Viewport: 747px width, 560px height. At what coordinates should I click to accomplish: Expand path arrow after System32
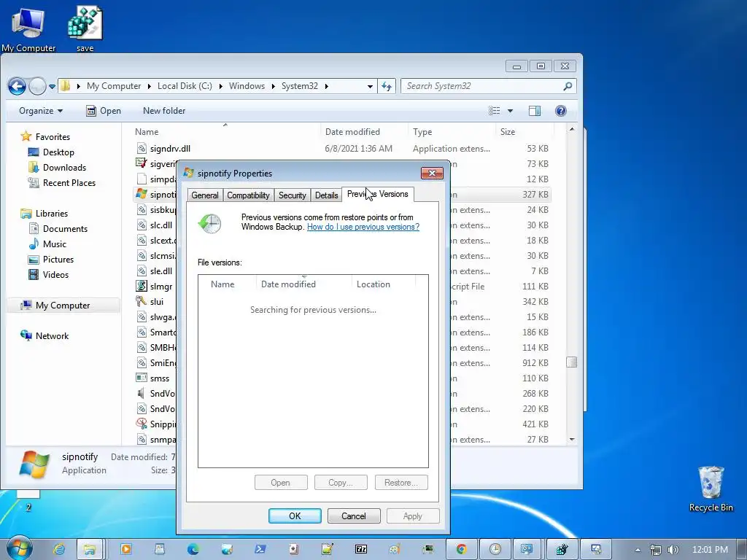326,86
